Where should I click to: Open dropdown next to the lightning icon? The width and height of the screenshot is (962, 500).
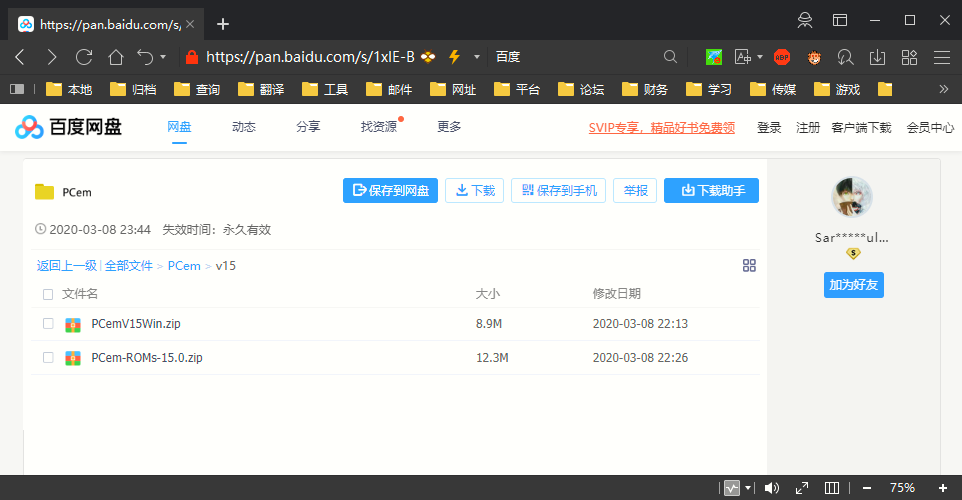click(x=477, y=57)
